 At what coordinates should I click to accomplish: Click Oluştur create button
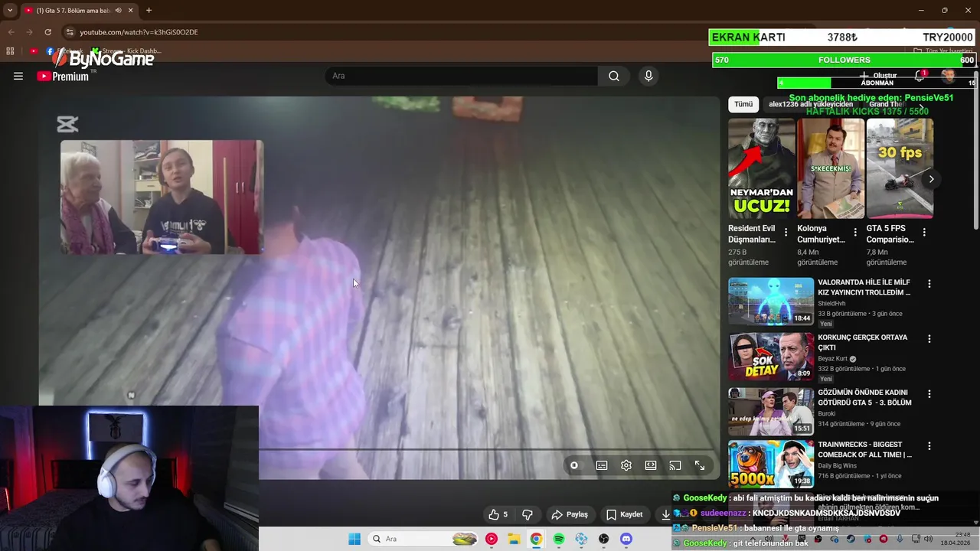pos(877,76)
